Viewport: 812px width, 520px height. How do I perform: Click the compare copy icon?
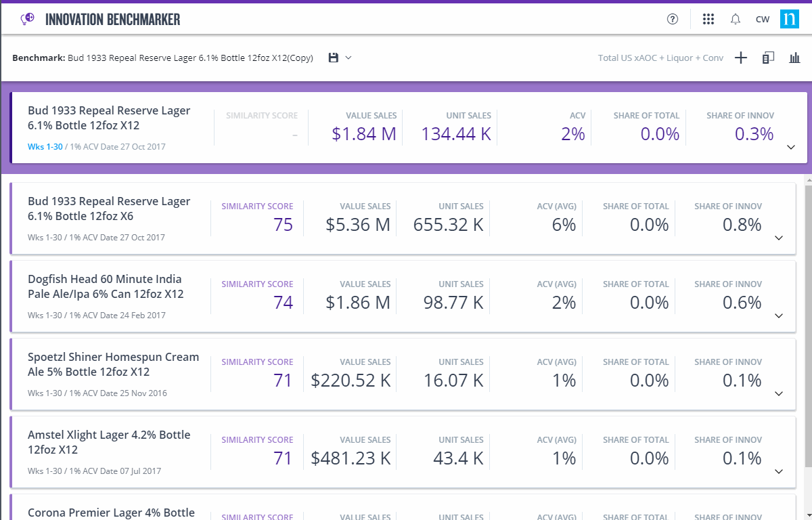pyautogui.click(x=768, y=58)
